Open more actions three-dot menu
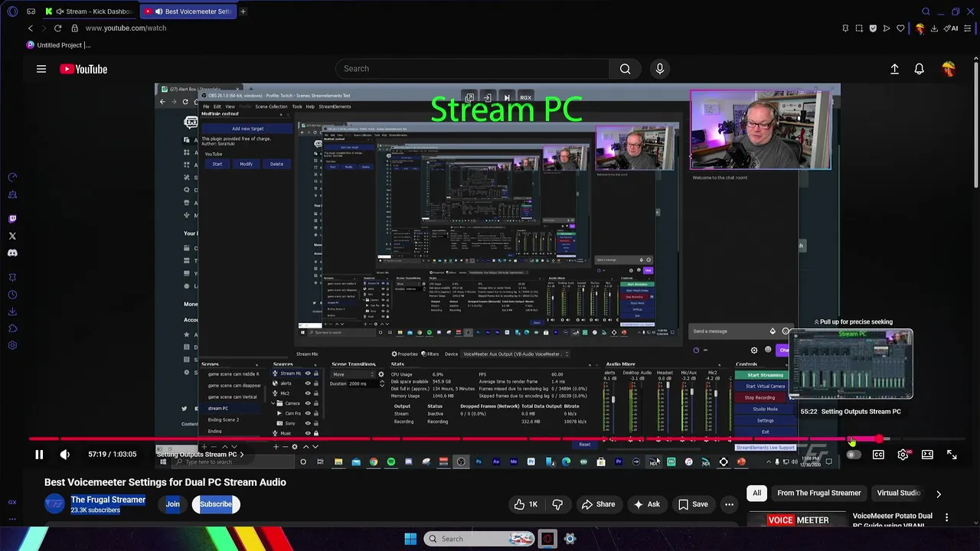This screenshot has height=551, width=980. pyautogui.click(x=729, y=504)
